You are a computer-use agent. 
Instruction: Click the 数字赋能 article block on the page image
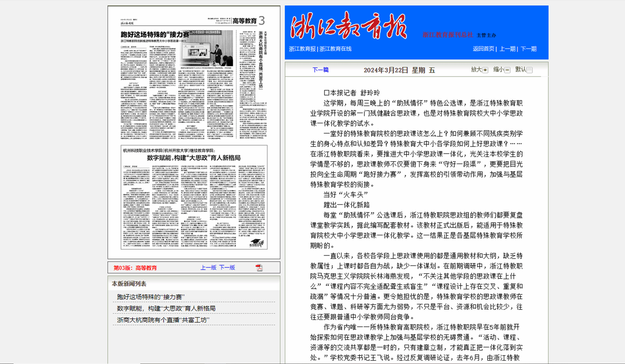tap(194, 197)
